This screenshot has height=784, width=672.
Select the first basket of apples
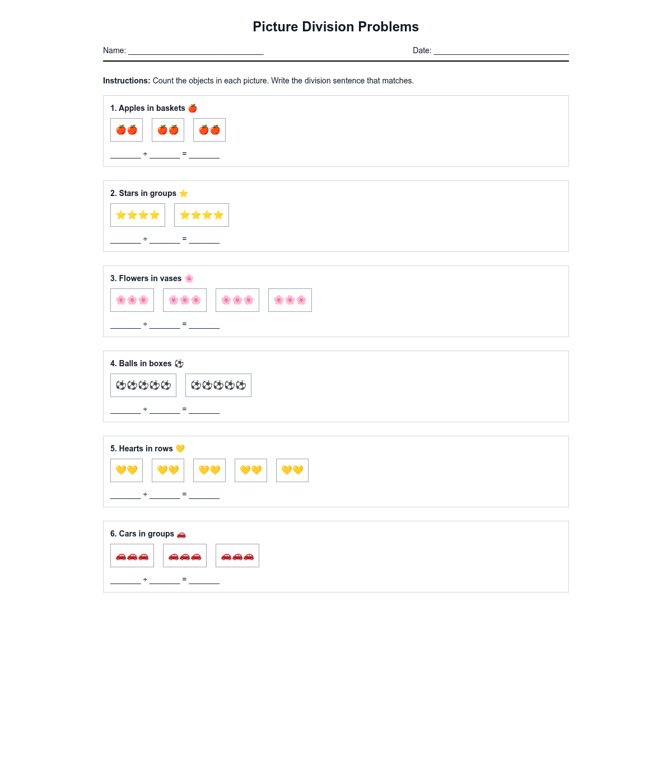(127, 130)
